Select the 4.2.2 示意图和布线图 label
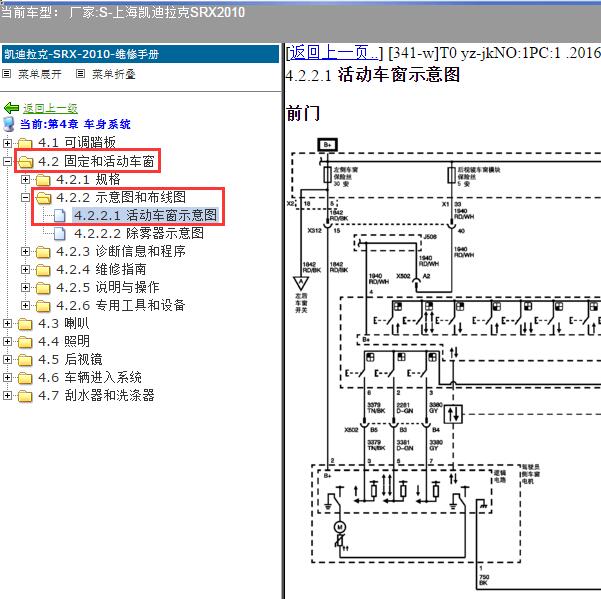 [x=121, y=197]
